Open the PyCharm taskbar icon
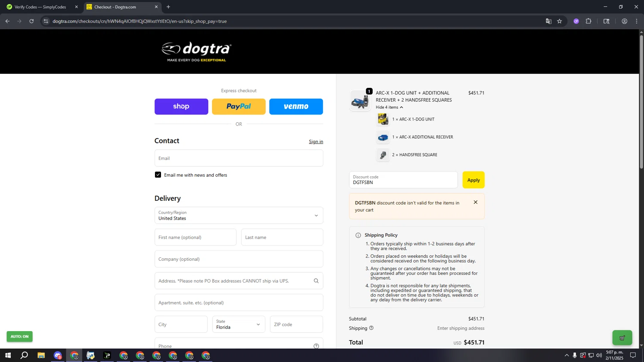This screenshot has height=362, width=644. pyautogui.click(x=107, y=355)
